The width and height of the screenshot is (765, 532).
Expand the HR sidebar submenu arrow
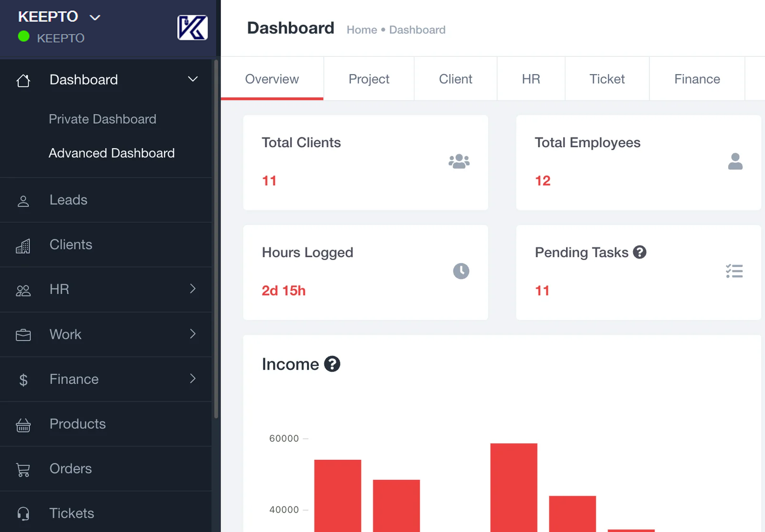coord(193,289)
